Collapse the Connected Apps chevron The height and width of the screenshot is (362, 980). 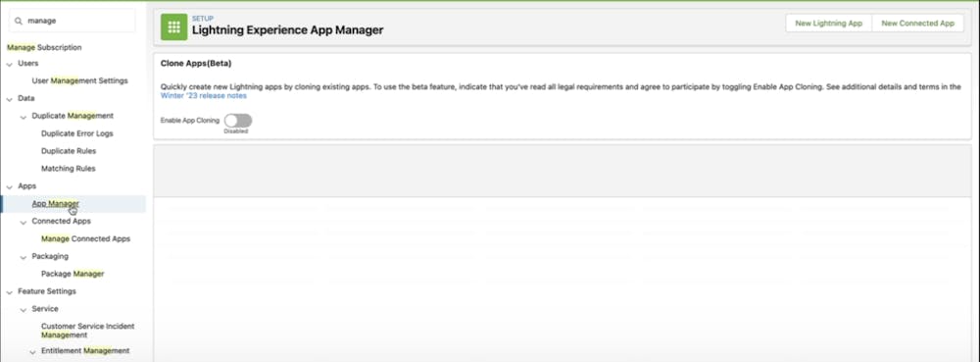[x=24, y=222]
